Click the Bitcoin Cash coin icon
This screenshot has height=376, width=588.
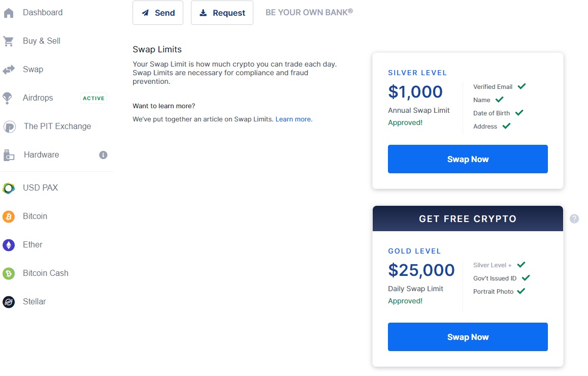click(x=9, y=273)
